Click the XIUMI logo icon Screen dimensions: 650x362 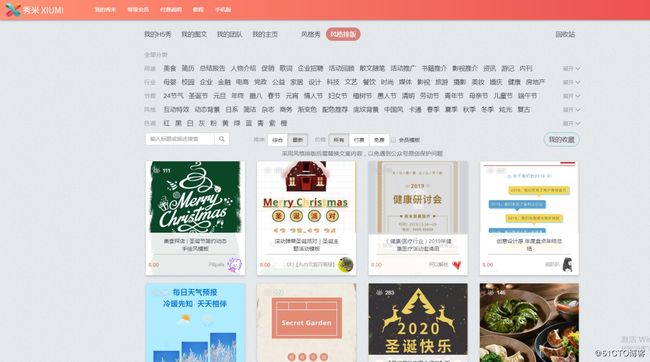click(13, 10)
